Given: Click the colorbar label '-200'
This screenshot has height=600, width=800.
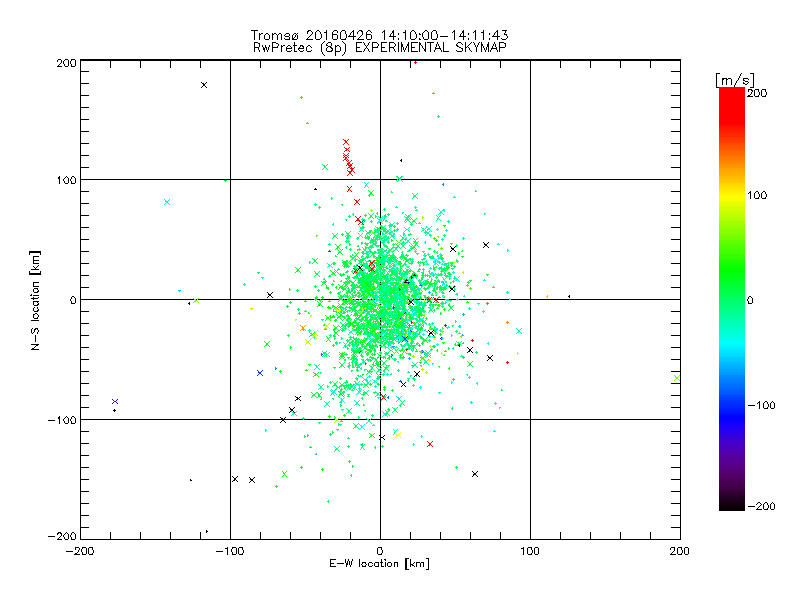Looking at the screenshot, I should coord(761,506).
